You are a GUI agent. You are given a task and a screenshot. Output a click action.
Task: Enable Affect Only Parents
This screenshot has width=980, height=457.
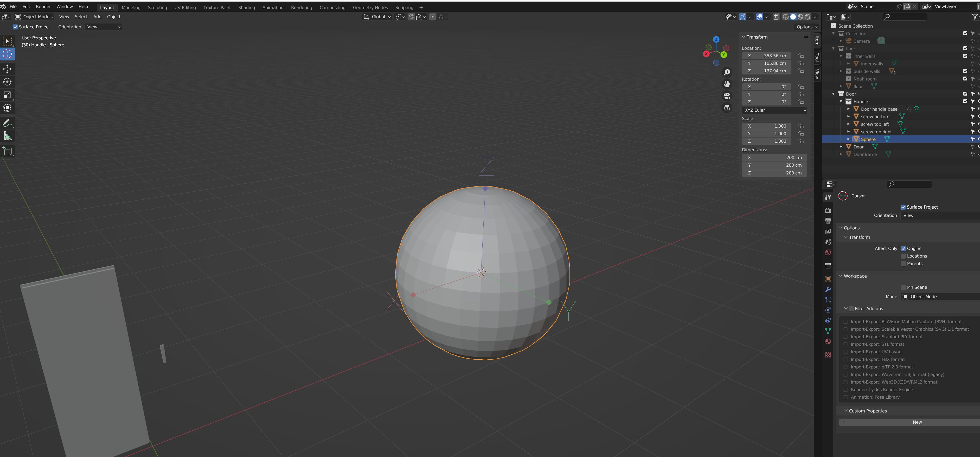point(903,264)
